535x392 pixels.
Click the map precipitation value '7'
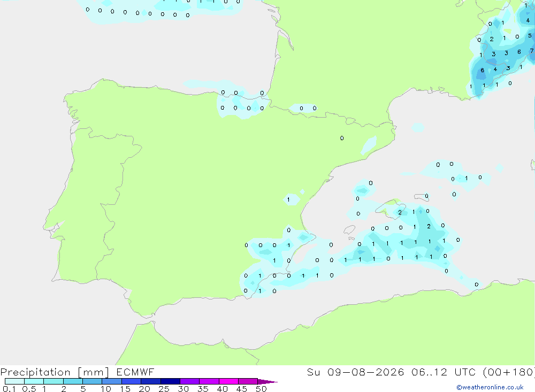point(532,51)
